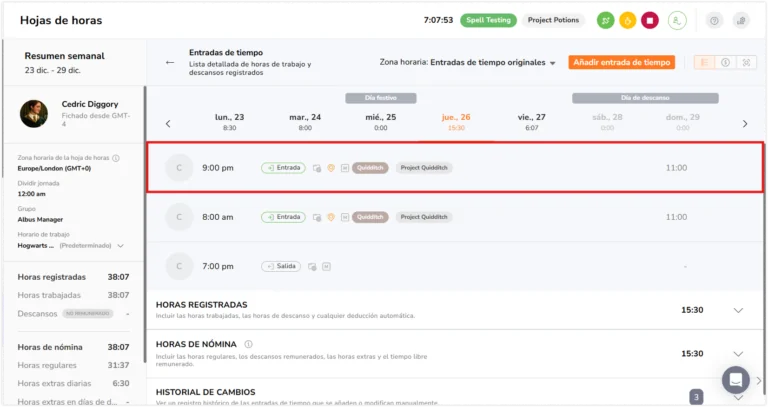Image resolution: width=768 pixels, height=407 pixels.
Task: Click the red stop timer icon
Action: [649, 21]
